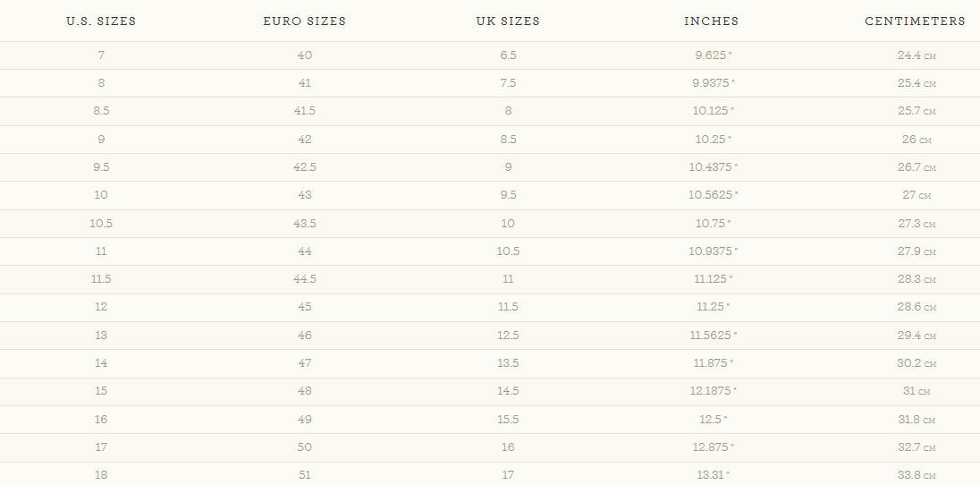Viewport: 980px width, 485px height.
Task: Click the 27.3 cm measurement
Action: click(916, 224)
